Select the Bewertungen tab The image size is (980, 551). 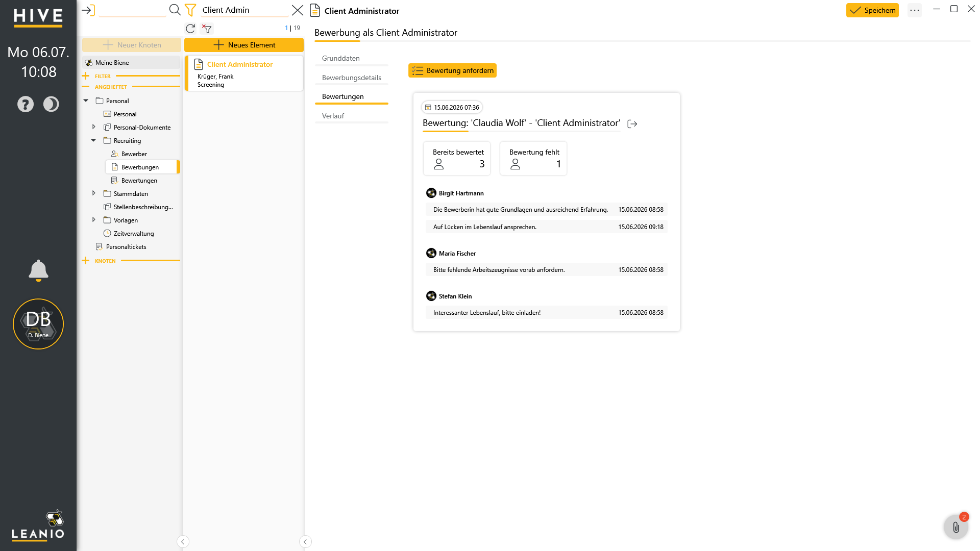(x=352, y=96)
